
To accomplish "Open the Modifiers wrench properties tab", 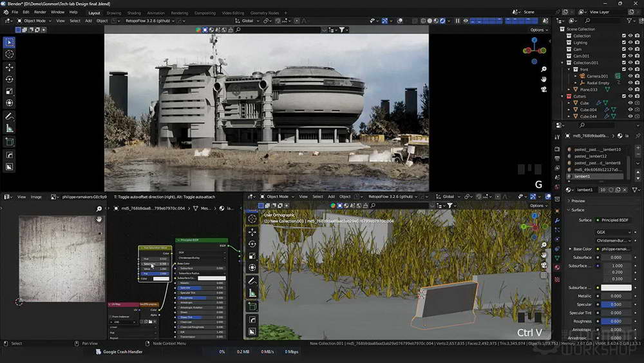I will pyautogui.click(x=557, y=221).
